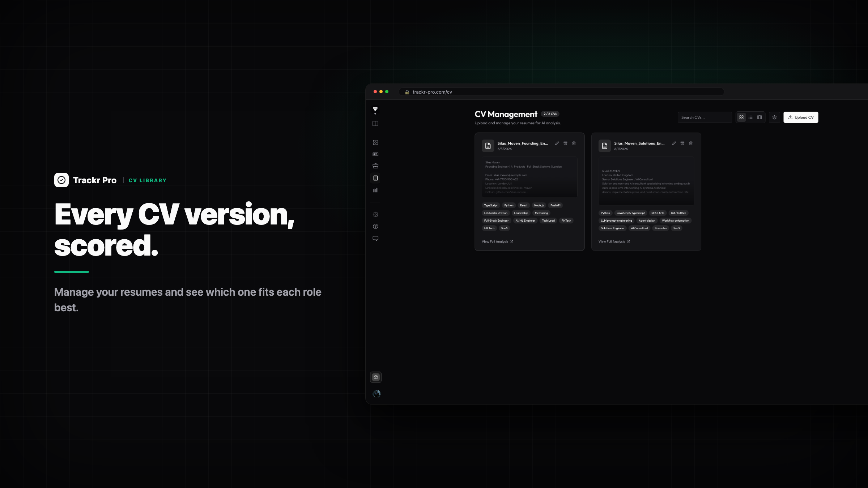Archive the Silas_Maven_Founding_En CV
This screenshot has height=488, width=868.
coord(565,144)
